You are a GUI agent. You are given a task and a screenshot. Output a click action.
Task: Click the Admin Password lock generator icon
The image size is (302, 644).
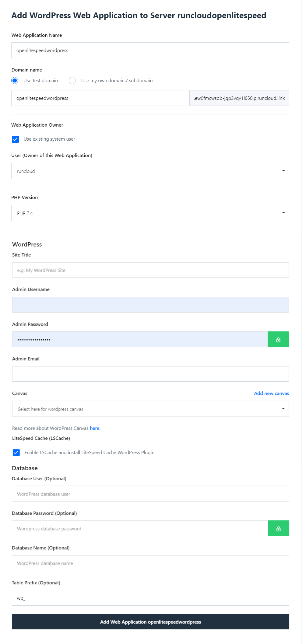(278, 339)
